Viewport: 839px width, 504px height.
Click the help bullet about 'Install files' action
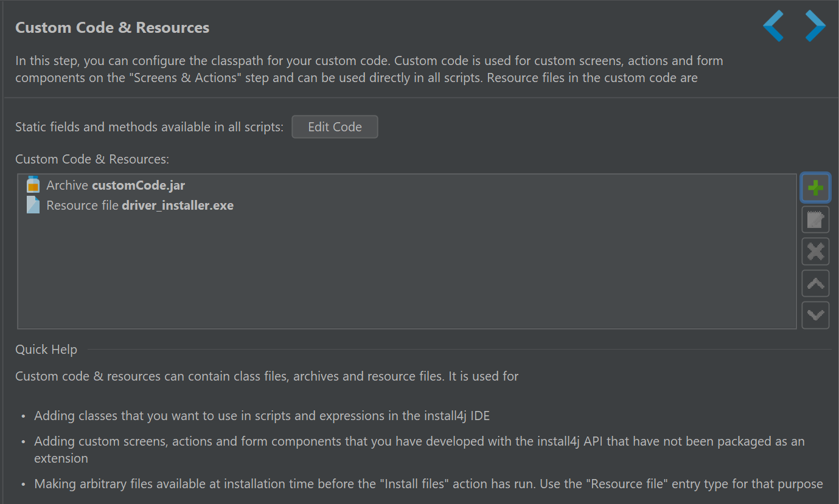pos(428,484)
